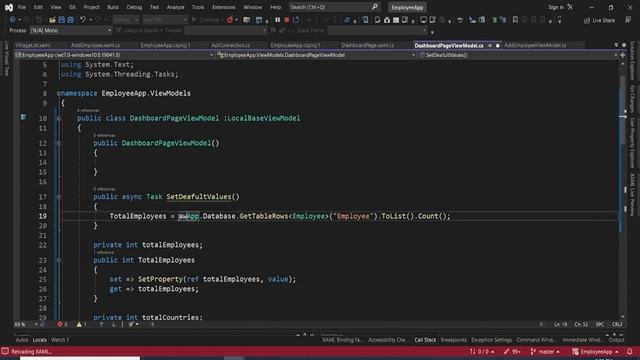Open the Extensions menu
Image resolution: width=640 pixels, height=360 pixels.
[x=224, y=7]
